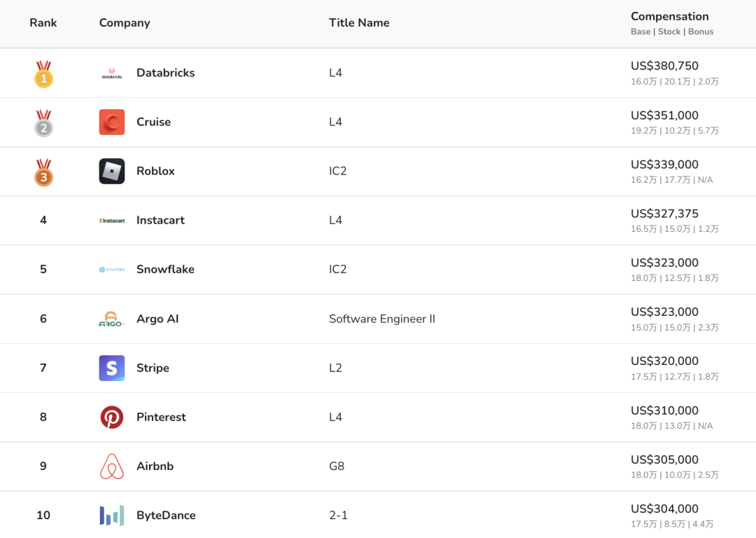The image size is (756, 538).
Task: Click the Instacart logo icon
Action: coord(112,221)
